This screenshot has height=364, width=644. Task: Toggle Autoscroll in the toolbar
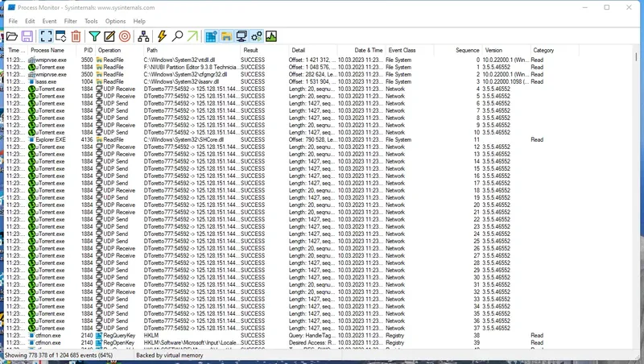(x=61, y=36)
